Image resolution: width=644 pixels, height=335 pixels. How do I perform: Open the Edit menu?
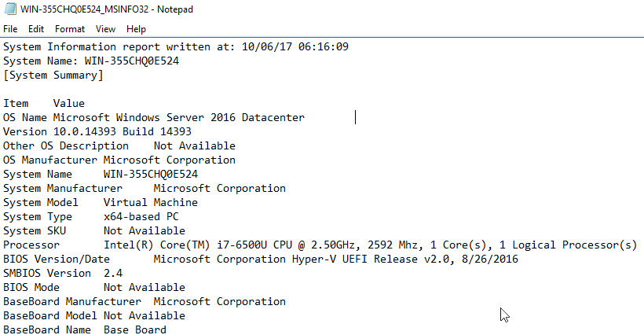click(36, 29)
